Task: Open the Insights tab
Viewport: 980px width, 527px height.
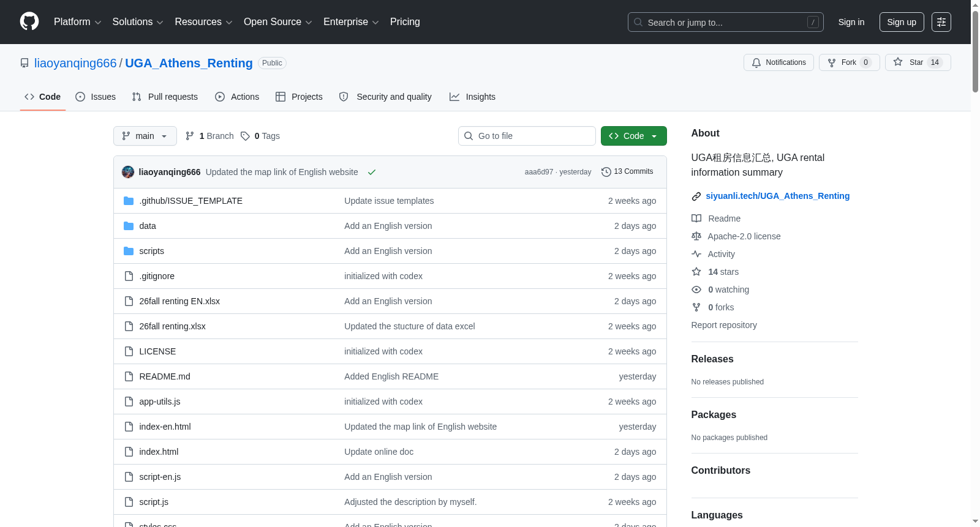Action: [x=472, y=97]
